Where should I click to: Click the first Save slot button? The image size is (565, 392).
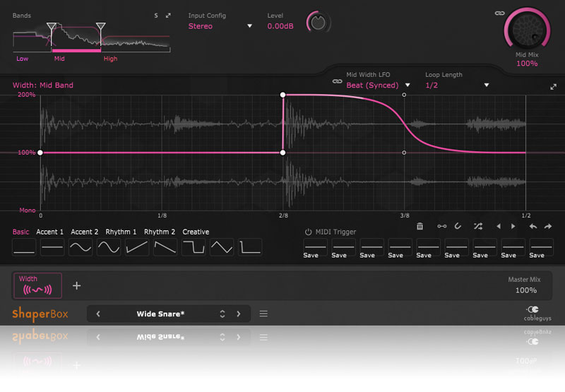[311, 247]
